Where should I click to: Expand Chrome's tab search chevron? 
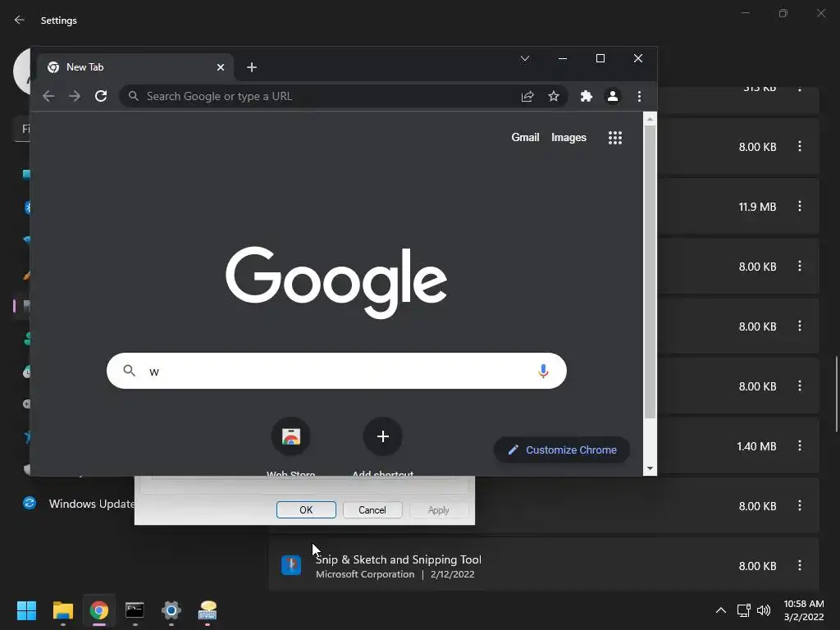tap(525, 58)
